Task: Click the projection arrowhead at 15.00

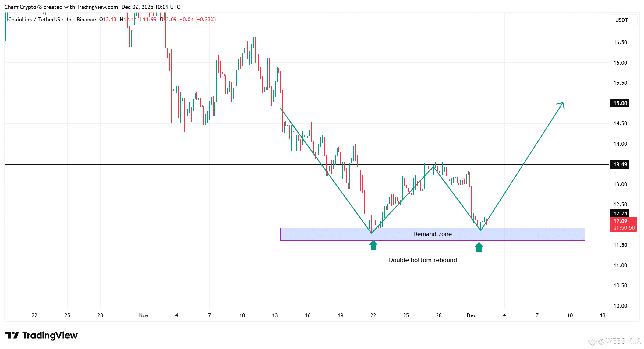Action: tap(562, 104)
